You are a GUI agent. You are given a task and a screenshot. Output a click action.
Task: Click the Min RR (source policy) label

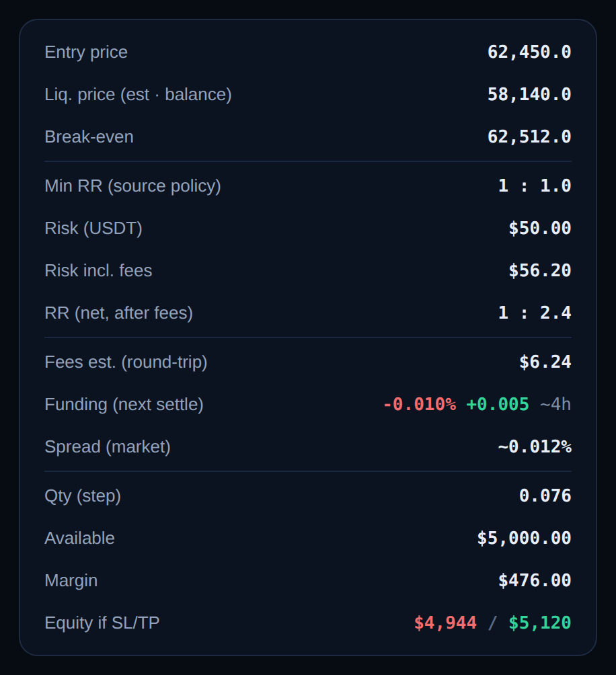pos(132,186)
